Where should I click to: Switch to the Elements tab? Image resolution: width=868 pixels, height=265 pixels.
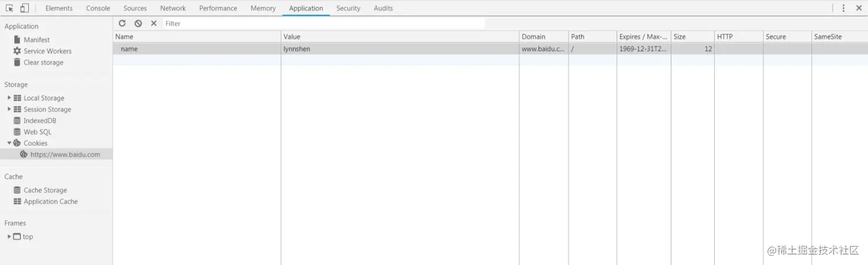(x=59, y=8)
